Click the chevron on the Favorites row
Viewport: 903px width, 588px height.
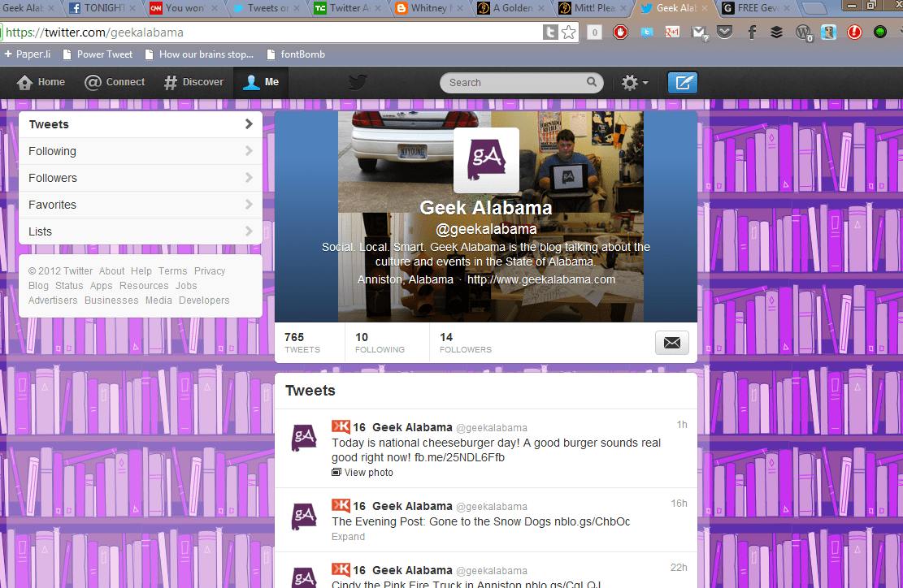coord(249,204)
